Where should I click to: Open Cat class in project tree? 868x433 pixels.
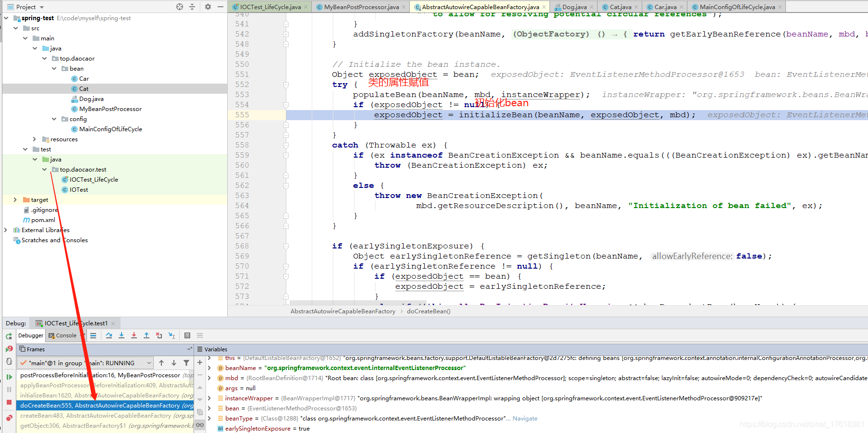(84, 89)
